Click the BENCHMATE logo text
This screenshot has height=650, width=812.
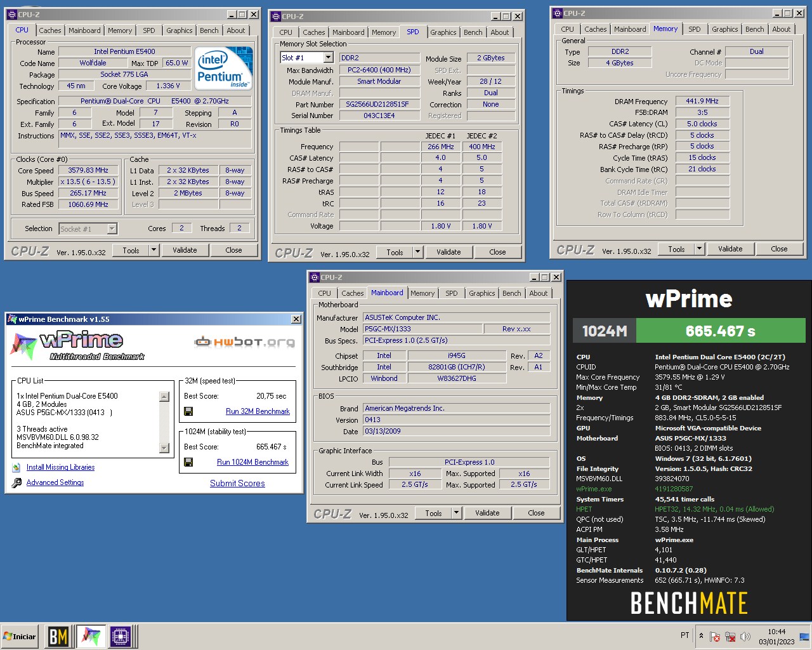pyautogui.click(x=689, y=602)
